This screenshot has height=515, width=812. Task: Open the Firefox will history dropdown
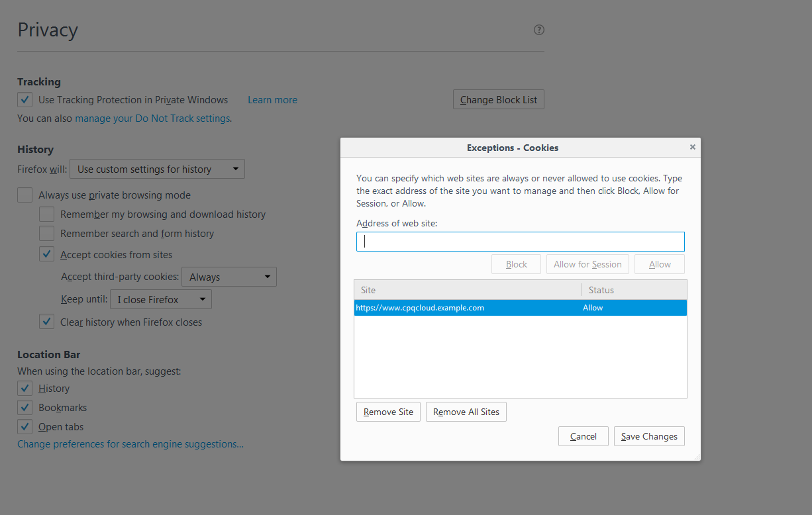click(x=157, y=169)
